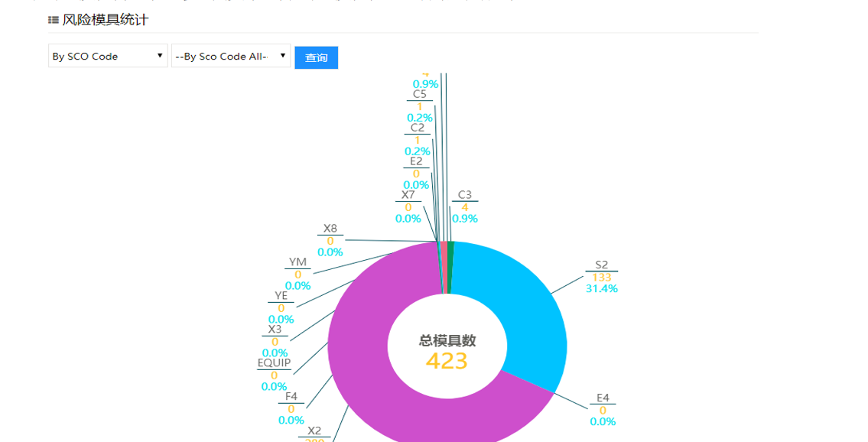Click the C5 chart label
The width and height of the screenshot is (868, 442).
(x=419, y=106)
